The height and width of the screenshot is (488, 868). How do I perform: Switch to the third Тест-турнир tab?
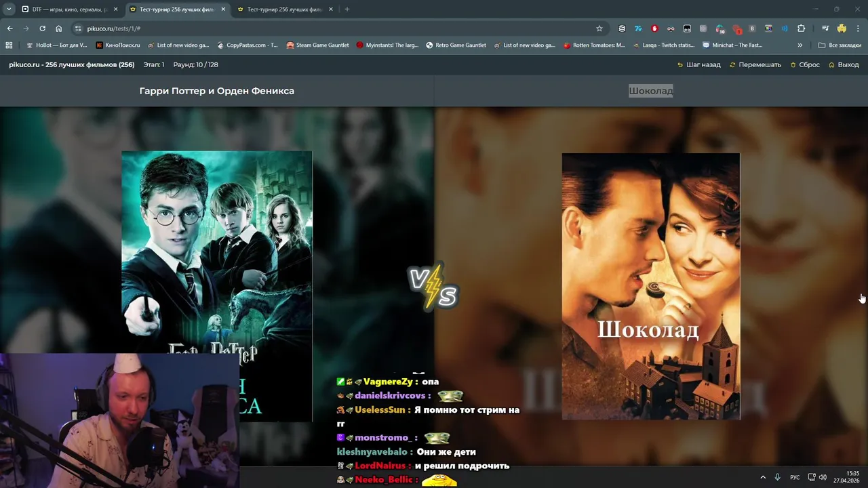click(285, 9)
